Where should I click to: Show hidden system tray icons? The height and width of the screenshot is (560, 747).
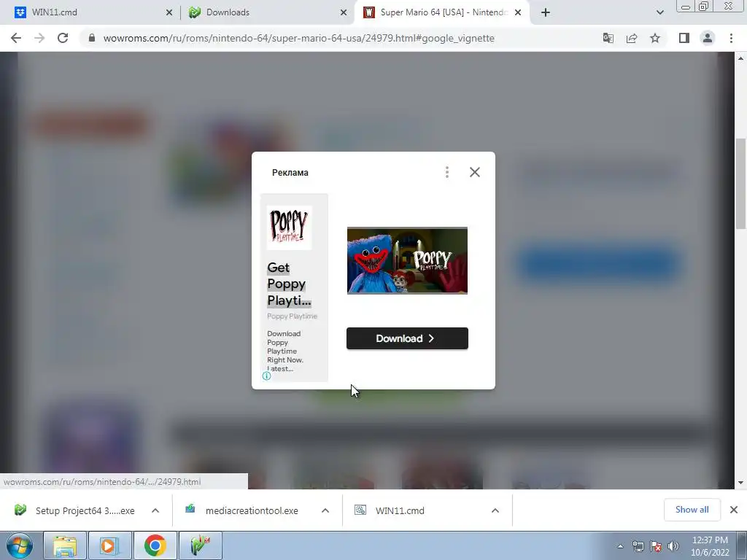point(620,546)
